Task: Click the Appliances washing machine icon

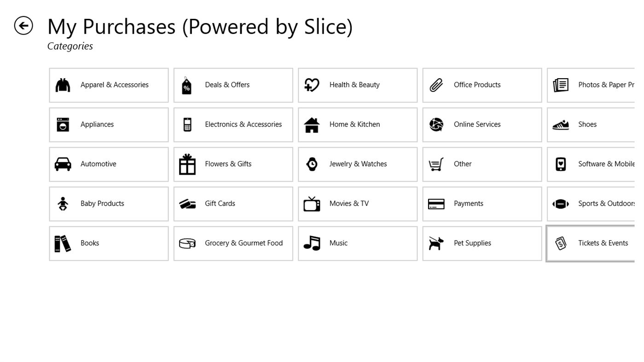Action: pos(63,124)
